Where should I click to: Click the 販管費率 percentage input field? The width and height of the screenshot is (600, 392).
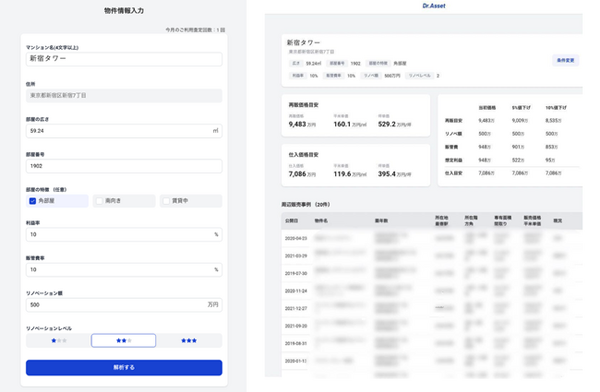point(124,270)
